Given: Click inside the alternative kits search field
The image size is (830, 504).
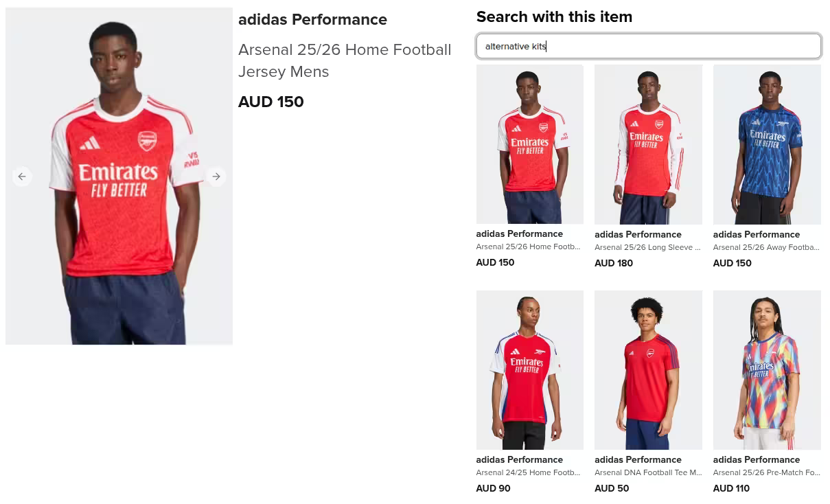Looking at the screenshot, I should click(x=649, y=45).
